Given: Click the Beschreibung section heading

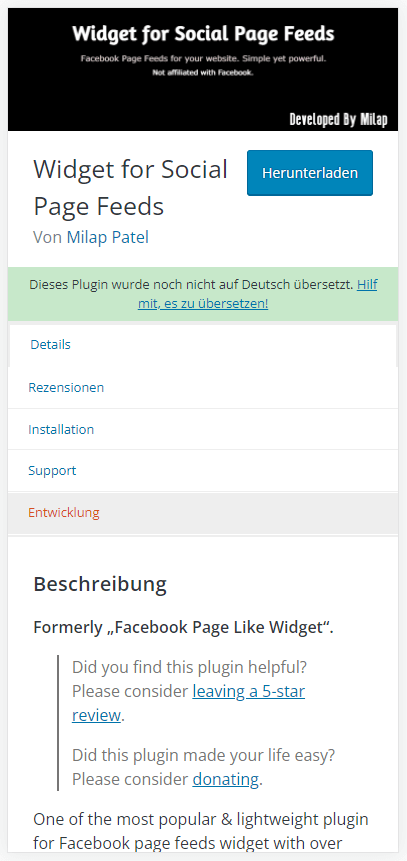Looking at the screenshot, I should click(100, 584).
